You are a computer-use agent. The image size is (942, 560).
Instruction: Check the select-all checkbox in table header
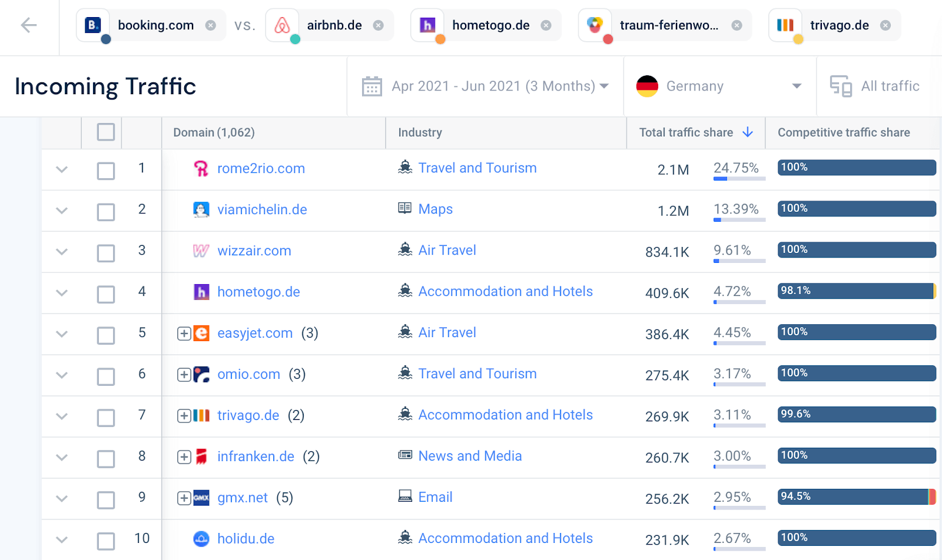coord(105,132)
